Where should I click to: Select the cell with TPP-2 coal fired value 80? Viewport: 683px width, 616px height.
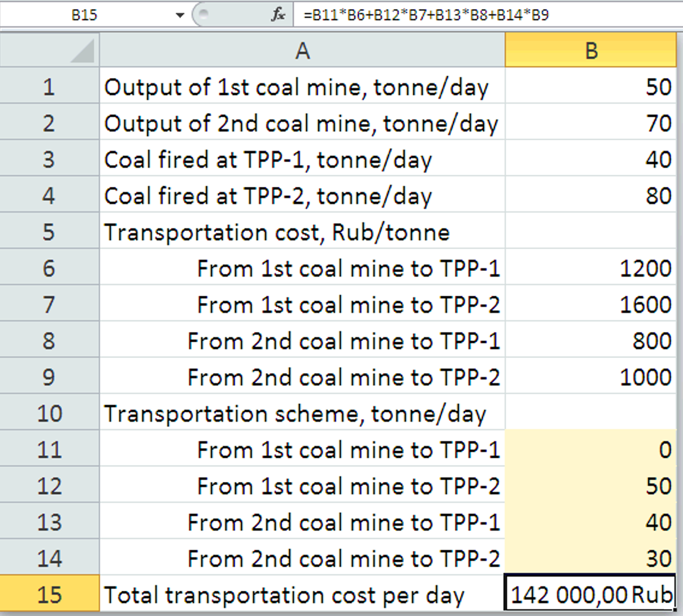coord(591,196)
